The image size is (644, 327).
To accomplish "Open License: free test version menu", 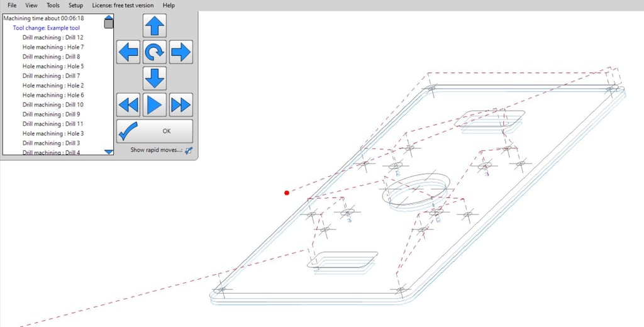I will click(123, 5).
